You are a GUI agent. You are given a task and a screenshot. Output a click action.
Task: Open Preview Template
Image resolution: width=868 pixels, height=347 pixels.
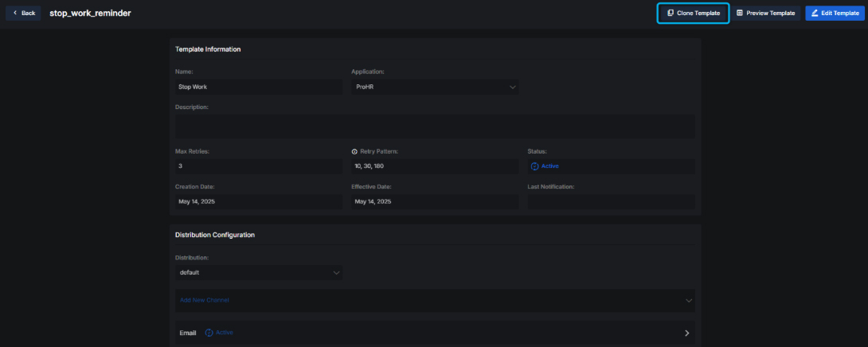(765, 13)
